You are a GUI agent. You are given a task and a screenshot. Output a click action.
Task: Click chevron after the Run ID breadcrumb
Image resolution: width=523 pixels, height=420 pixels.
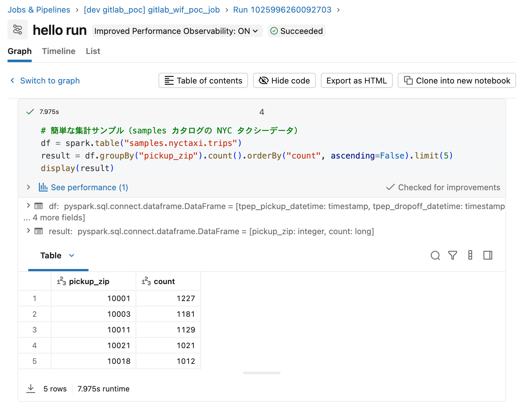pos(338,10)
